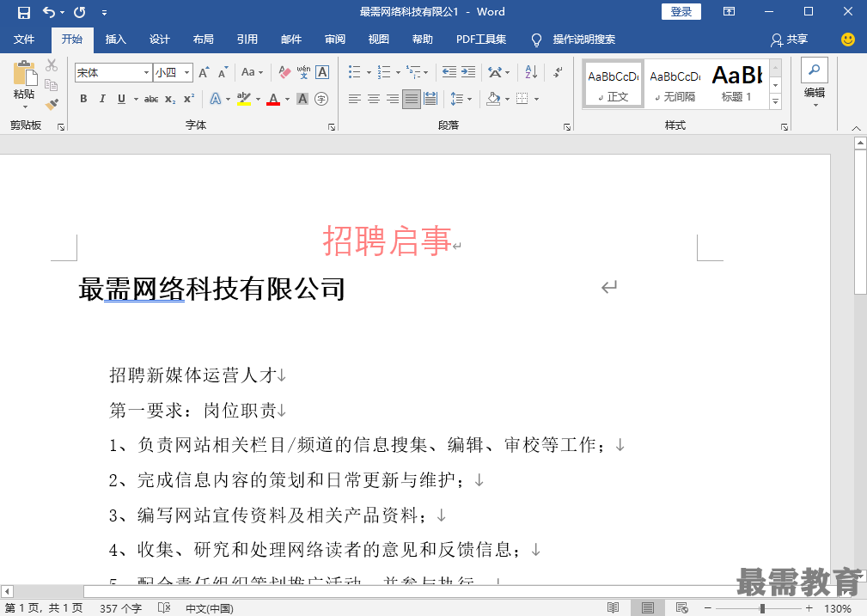867x616 pixels.
Task: Select the 无间隔 style
Action: click(x=675, y=84)
